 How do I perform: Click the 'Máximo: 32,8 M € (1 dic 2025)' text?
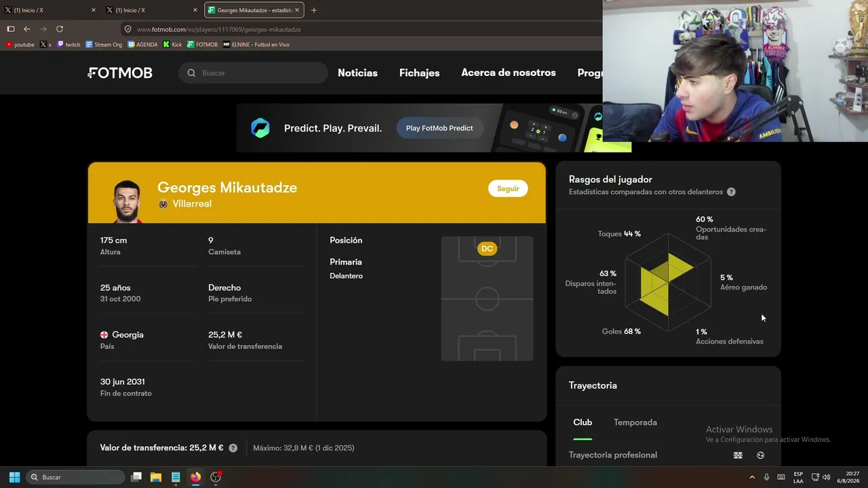point(304,448)
